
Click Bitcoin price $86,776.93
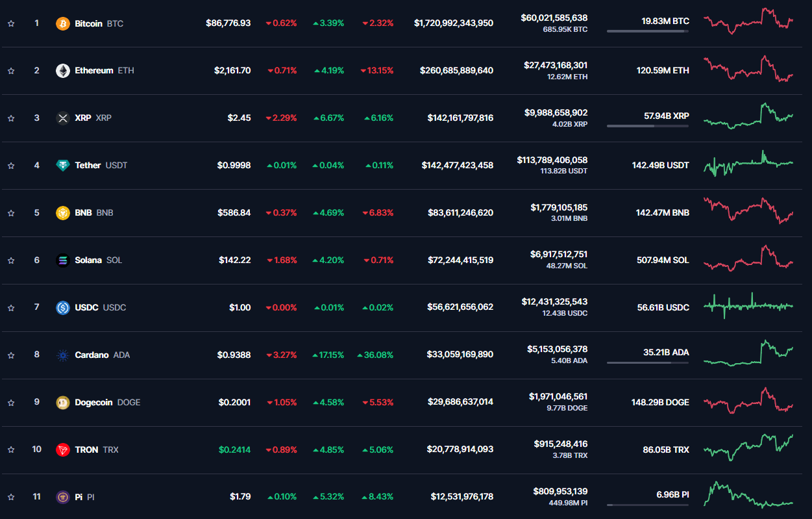228,23
